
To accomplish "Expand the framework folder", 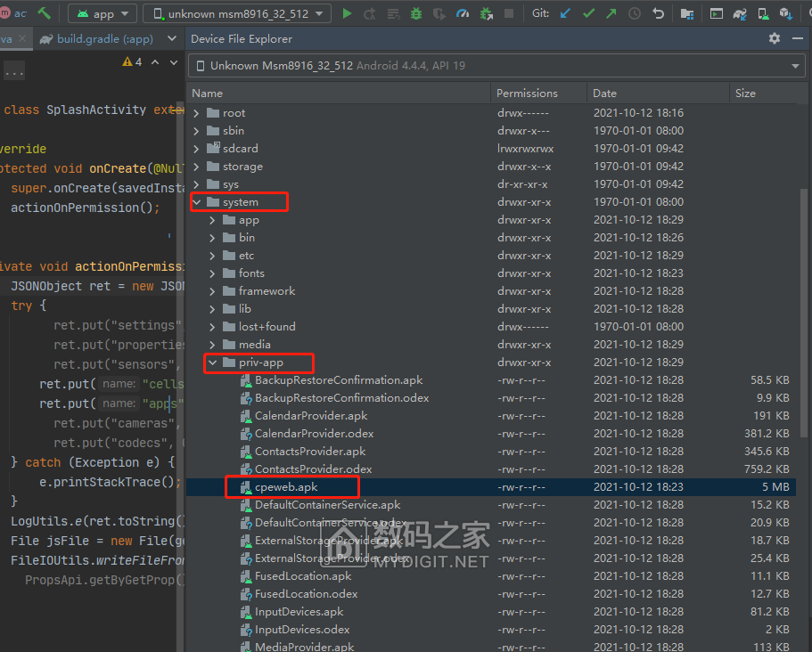I will 212,291.
